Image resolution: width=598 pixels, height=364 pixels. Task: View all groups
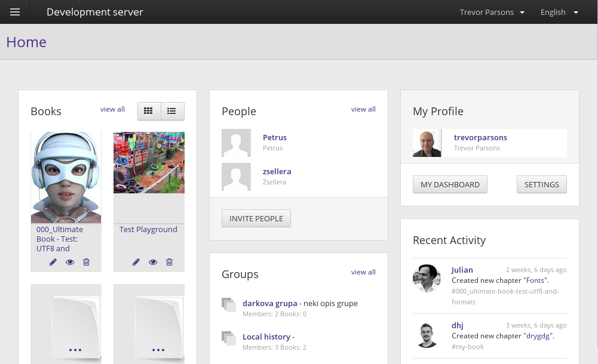363,272
